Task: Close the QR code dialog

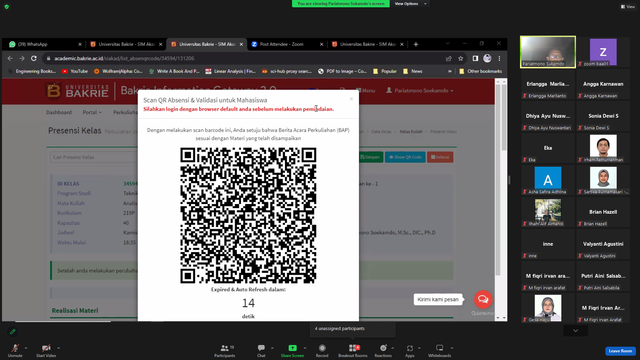Action: click(x=351, y=99)
